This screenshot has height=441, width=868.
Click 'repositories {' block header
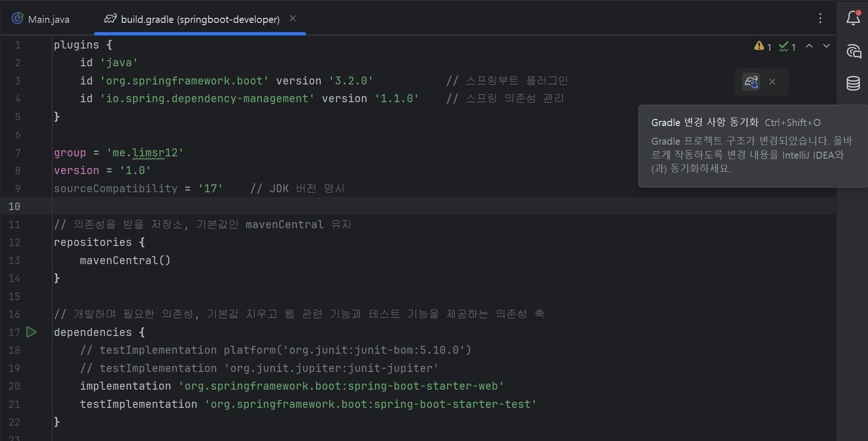tap(99, 242)
